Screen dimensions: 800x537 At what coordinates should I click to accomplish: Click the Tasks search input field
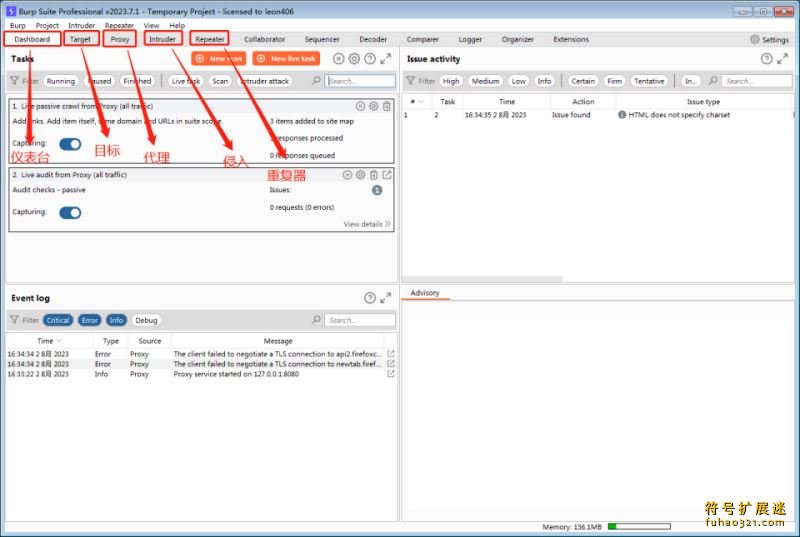360,81
